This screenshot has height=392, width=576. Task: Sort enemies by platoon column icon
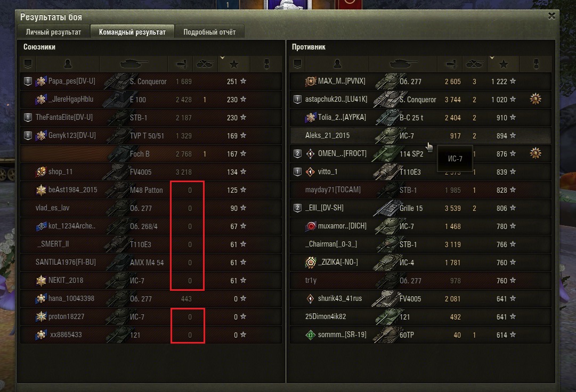click(297, 64)
